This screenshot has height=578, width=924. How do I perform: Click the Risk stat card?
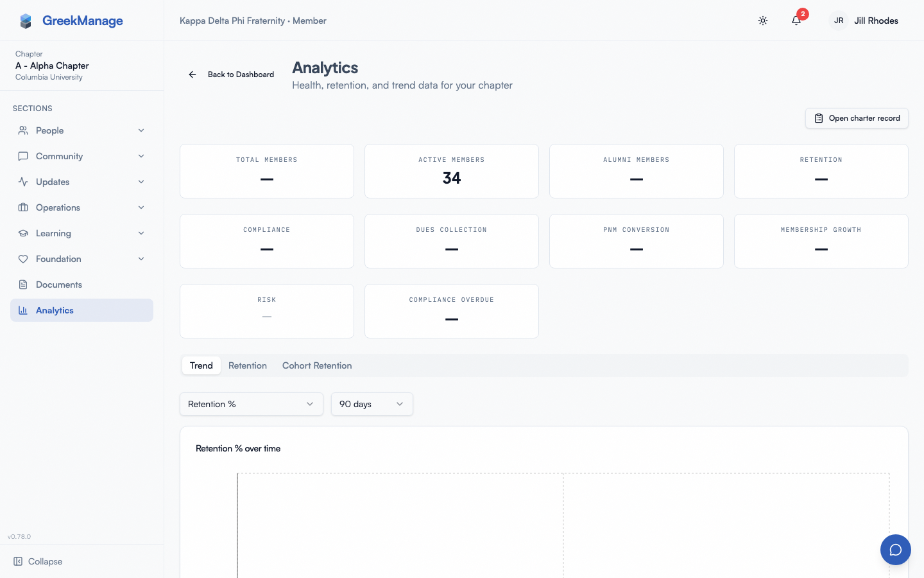[x=267, y=311]
